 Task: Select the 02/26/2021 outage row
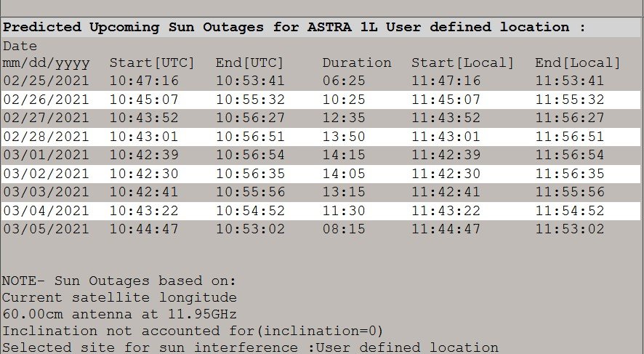tap(321, 100)
